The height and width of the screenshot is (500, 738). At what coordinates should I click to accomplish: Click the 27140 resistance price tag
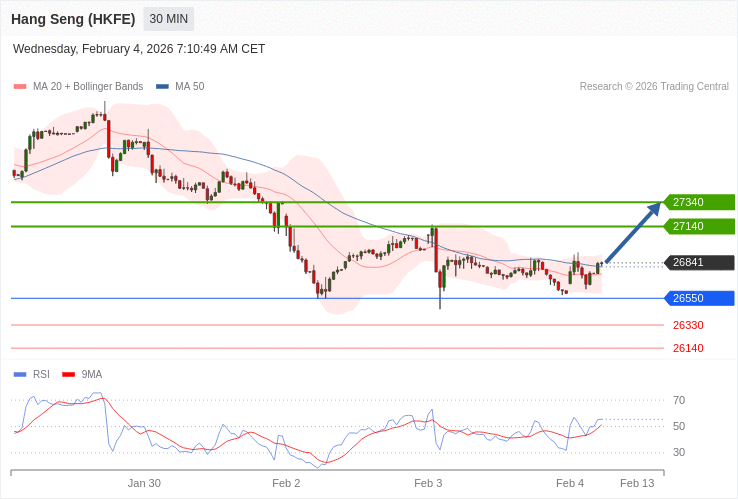(699, 226)
